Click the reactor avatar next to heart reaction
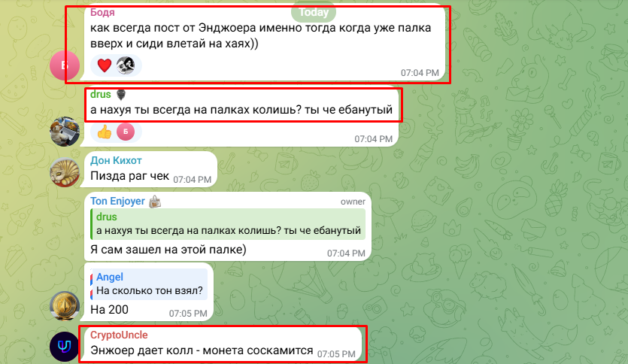The height and width of the screenshot is (364, 628). [126, 65]
